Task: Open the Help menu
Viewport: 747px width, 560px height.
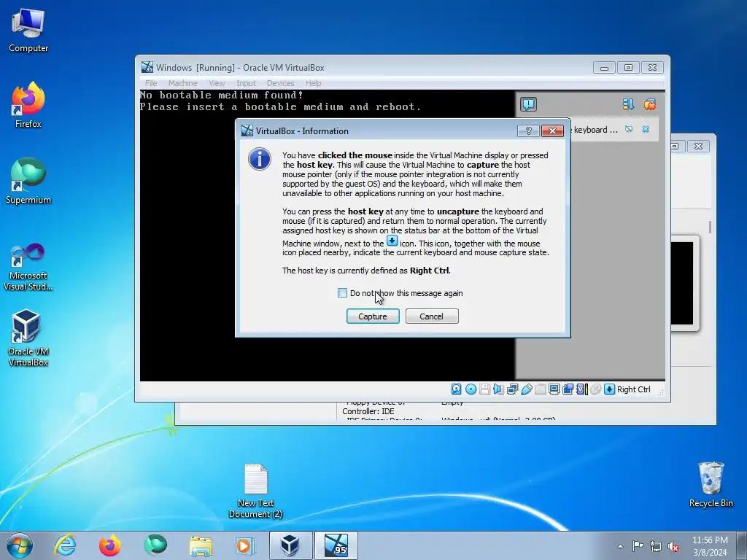Action: point(313,83)
